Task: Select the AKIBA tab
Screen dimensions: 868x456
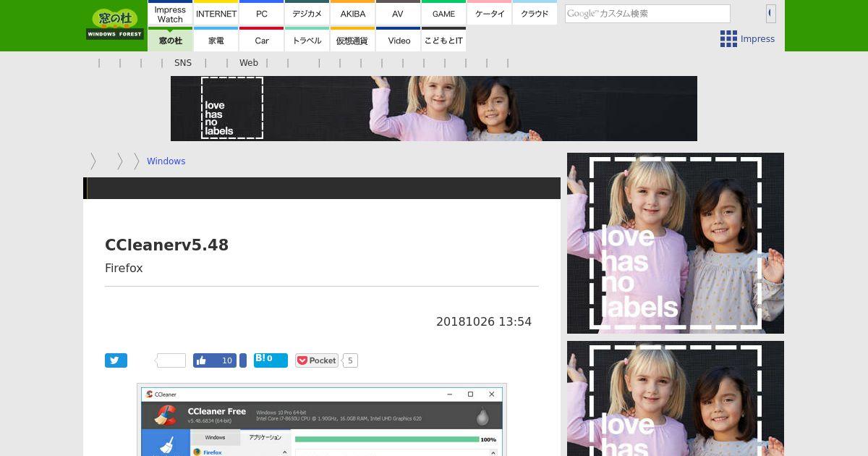Action: point(353,13)
